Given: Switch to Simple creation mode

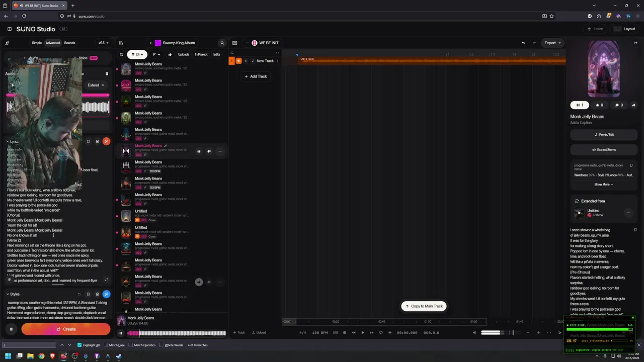Looking at the screenshot, I should point(37,43).
